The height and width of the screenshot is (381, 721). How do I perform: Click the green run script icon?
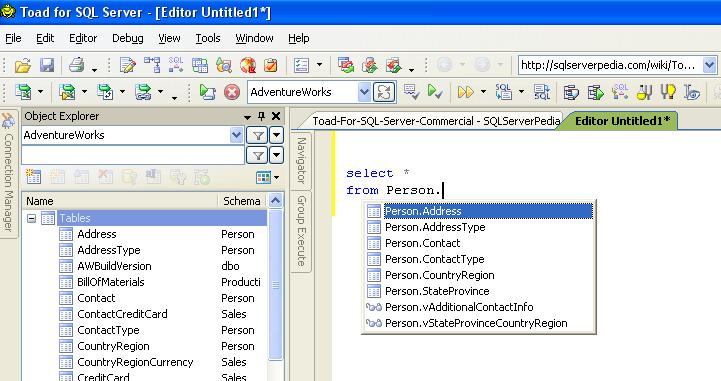click(207, 92)
